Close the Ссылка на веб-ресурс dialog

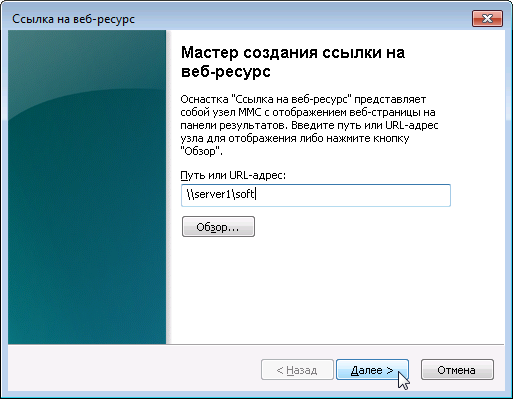click(487, 18)
